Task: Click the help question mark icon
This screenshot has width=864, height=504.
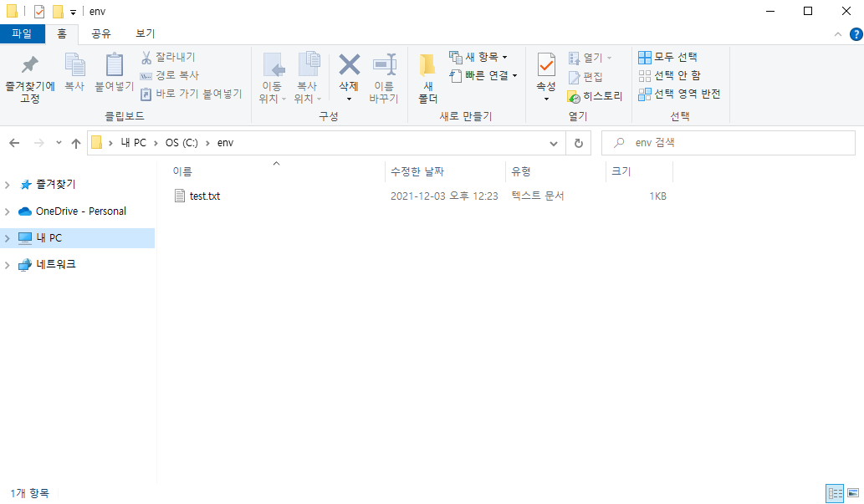Action: tap(856, 34)
